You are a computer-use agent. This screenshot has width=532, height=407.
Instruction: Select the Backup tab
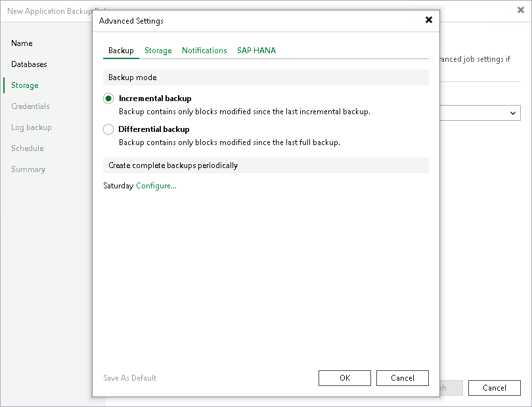(x=121, y=50)
